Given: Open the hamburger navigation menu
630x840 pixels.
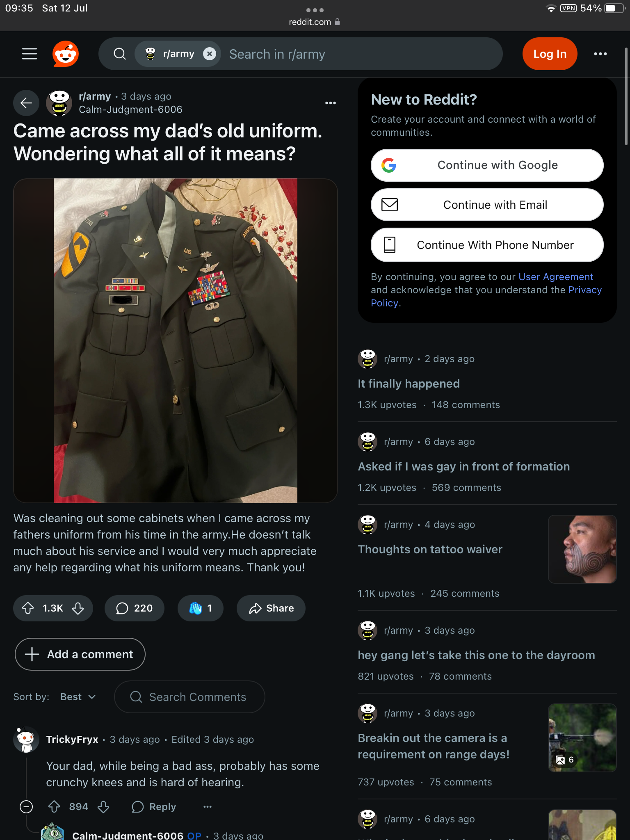Looking at the screenshot, I should [x=30, y=54].
